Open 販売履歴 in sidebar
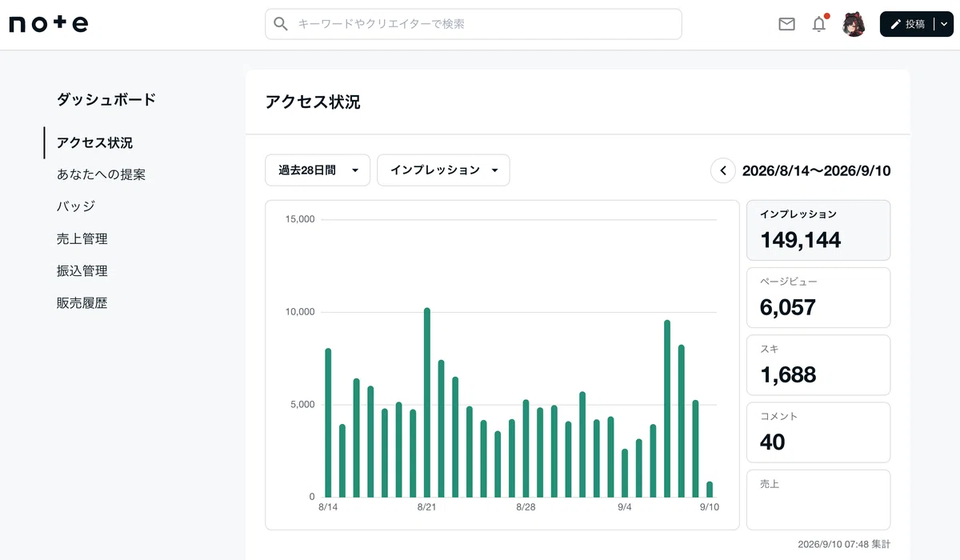The height and width of the screenshot is (560, 960). point(82,302)
